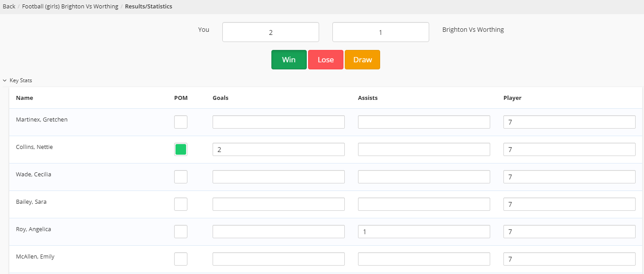The image size is (644, 274).
Task: Click Player rating field for McAllen, Emily
Action: click(569, 259)
